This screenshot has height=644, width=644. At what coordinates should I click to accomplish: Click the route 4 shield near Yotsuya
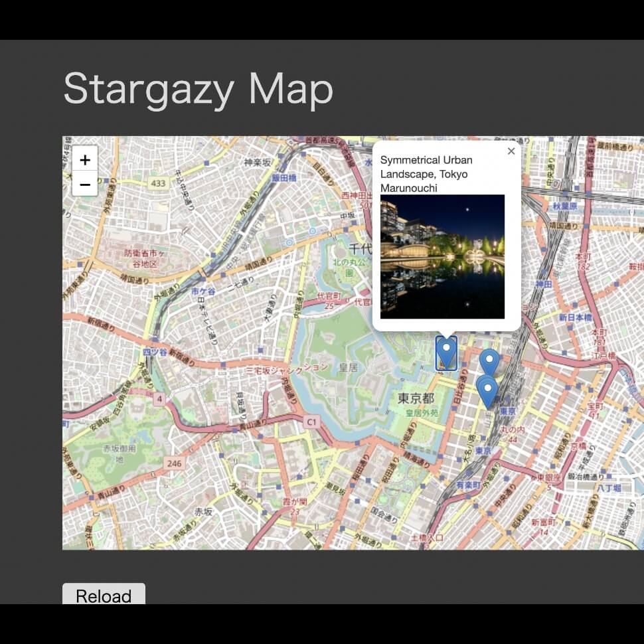point(159,399)
